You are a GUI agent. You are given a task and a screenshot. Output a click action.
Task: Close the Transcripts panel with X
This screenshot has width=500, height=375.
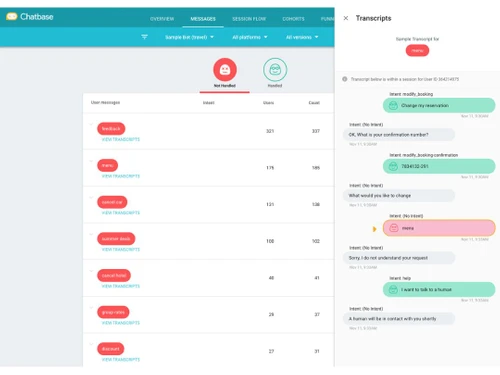click(346, 18)
